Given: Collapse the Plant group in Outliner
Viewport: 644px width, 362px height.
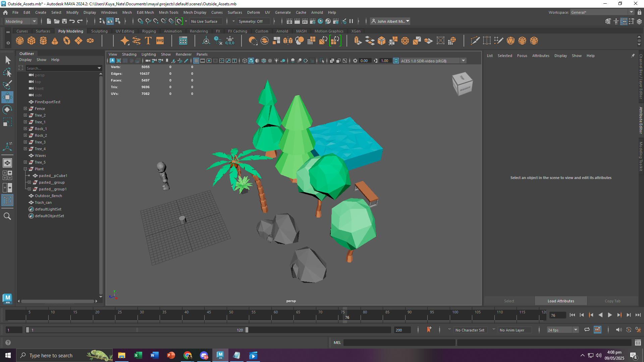Looking at the screenshot, I should (25, 169).
